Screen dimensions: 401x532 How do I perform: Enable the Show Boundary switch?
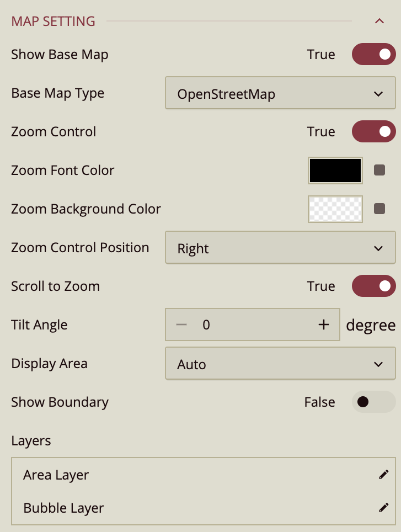[x=373, y=402]
